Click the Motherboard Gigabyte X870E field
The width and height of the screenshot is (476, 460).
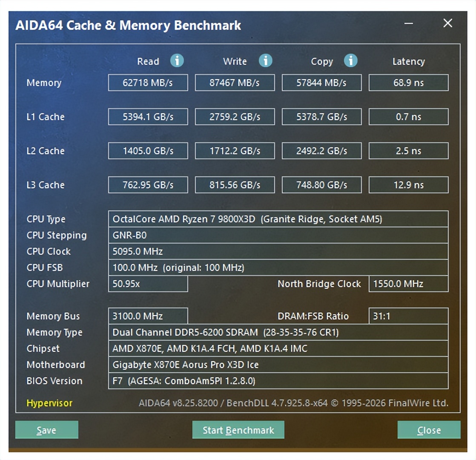[x=278, y=364]
